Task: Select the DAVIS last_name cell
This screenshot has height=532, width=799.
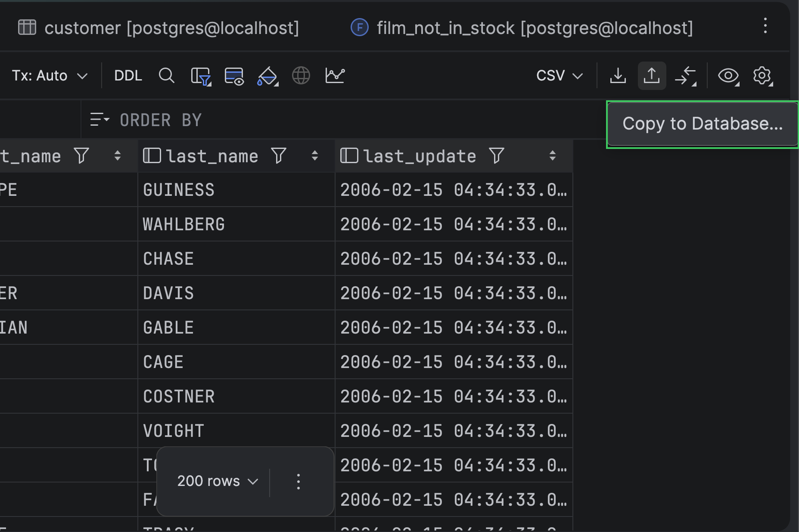Action: pos(236,293)
